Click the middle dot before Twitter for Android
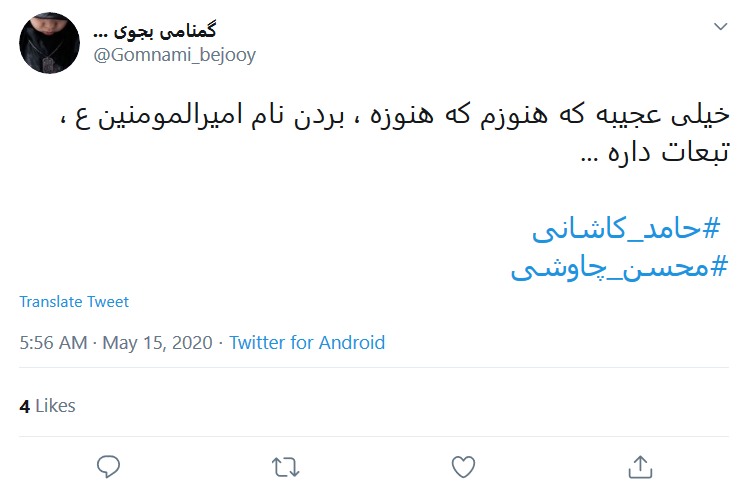 [221, 343]
